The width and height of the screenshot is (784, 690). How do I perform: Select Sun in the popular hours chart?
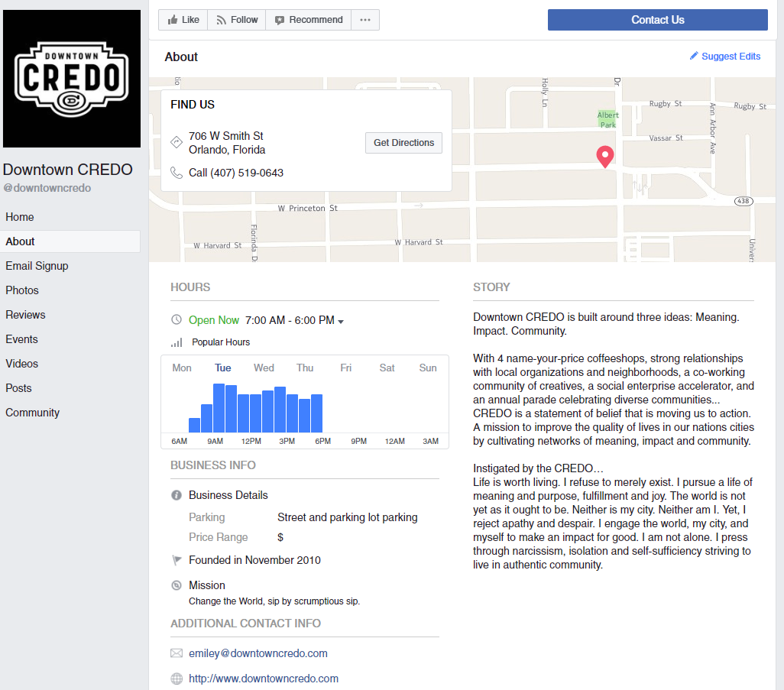(427, 368)
